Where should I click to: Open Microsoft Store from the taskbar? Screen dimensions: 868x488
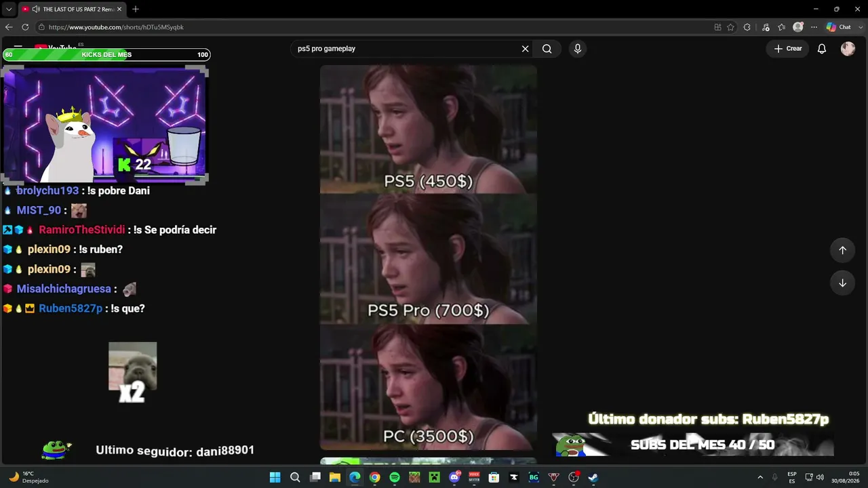(494, 477)
